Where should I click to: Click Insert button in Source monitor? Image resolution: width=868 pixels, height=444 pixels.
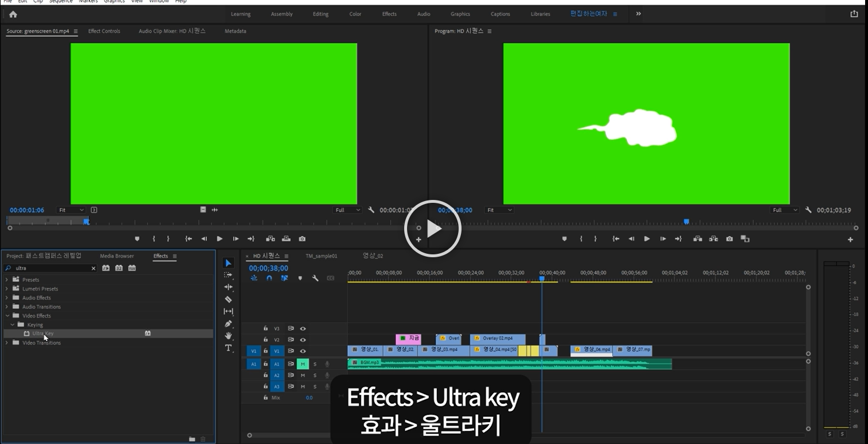pyautogui.click(x=271, y=239)
